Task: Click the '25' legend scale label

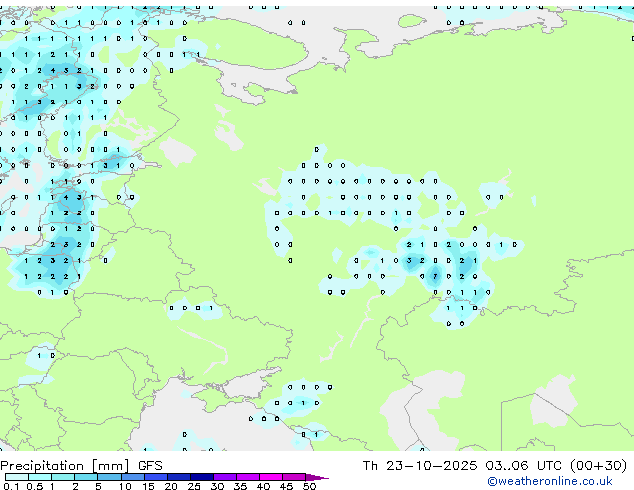Action: [194, 486]
